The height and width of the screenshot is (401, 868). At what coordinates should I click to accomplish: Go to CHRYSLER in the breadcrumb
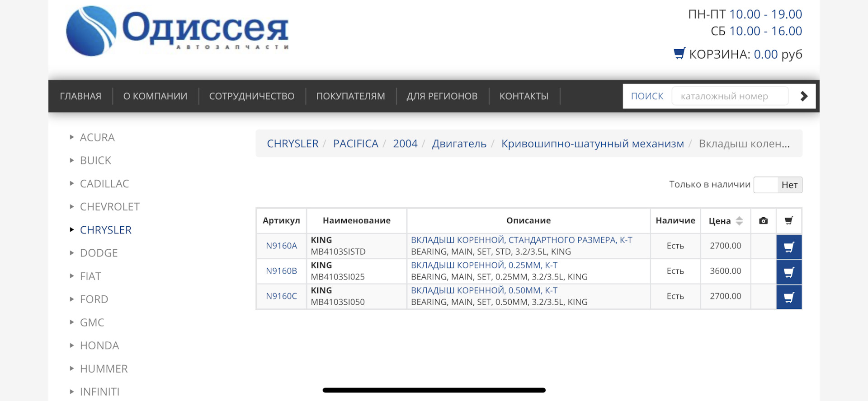coord(292,144)
